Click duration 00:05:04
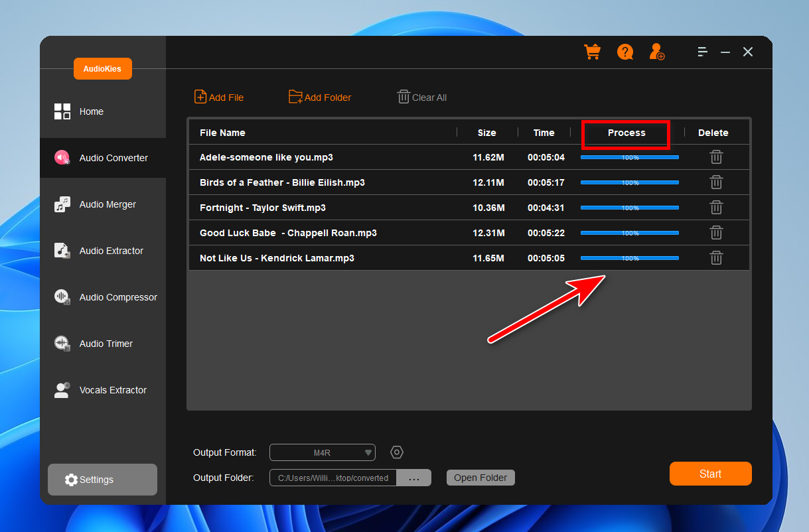This screenshot has height=532, width=809. click(x=546, y=157)
